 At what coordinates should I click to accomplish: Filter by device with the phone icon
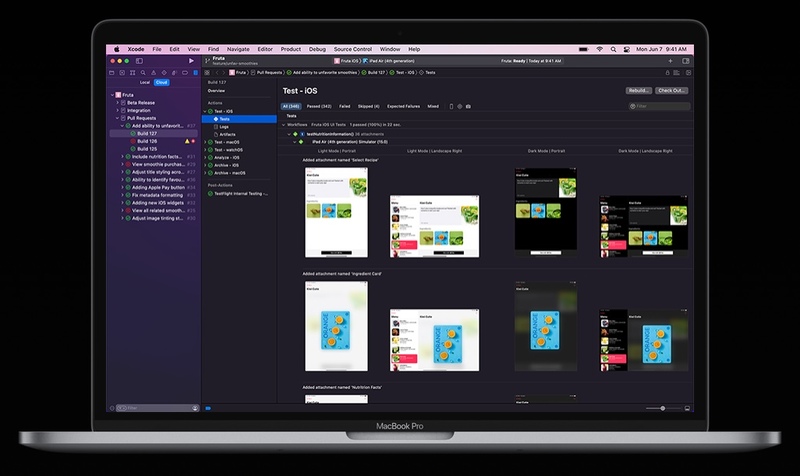pyautogui.click(x=451, y=107)
